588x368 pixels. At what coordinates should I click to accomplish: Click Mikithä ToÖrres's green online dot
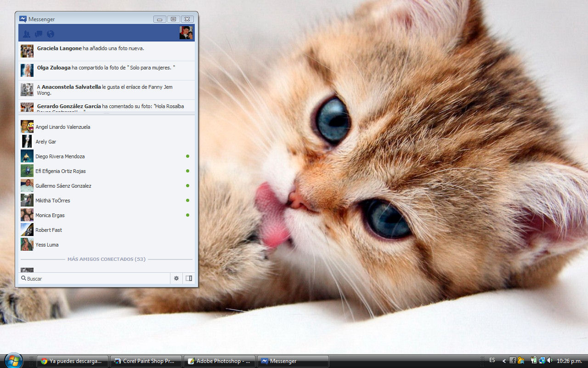(x=187, y=201)
